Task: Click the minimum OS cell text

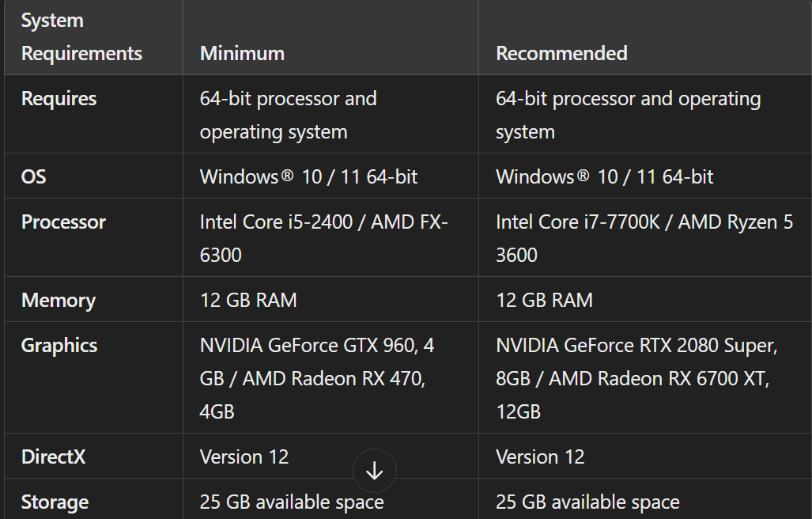Action: pos(308,176)
